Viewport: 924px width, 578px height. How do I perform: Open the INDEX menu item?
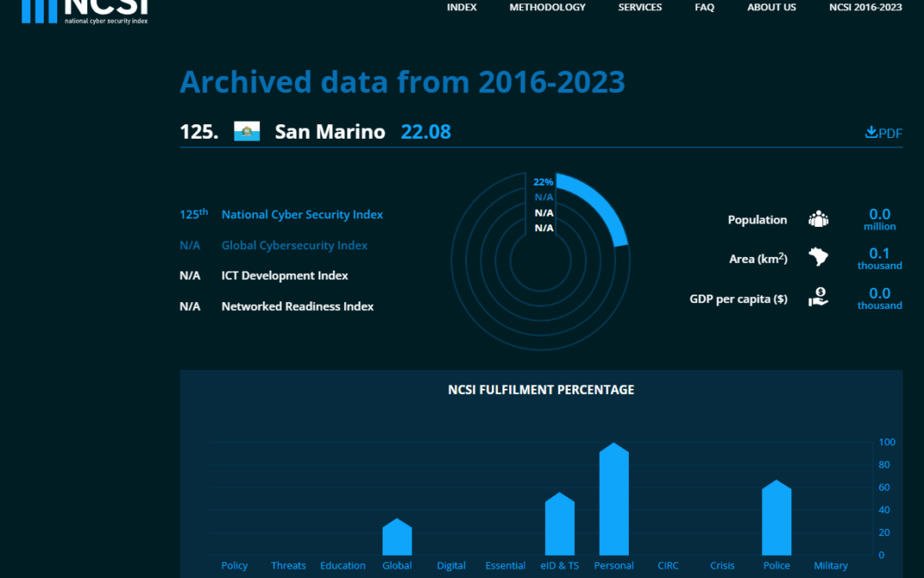[x=461, y=7]
